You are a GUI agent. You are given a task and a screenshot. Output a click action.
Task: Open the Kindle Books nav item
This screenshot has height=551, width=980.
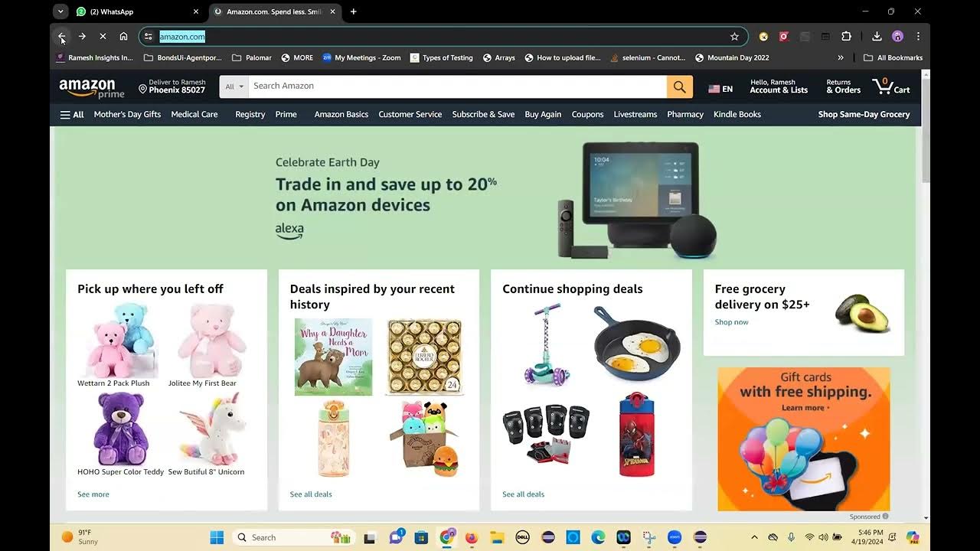pyautogui.click(x=737, y=115)
